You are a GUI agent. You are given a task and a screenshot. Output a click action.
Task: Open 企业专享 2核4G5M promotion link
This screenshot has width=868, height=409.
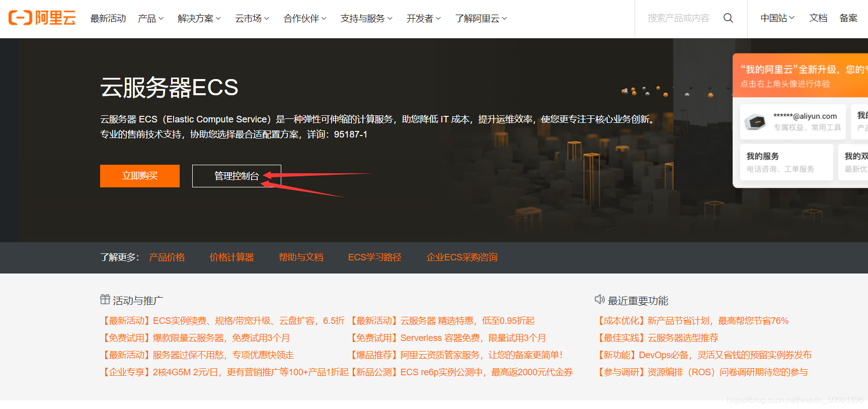point(224,372)
